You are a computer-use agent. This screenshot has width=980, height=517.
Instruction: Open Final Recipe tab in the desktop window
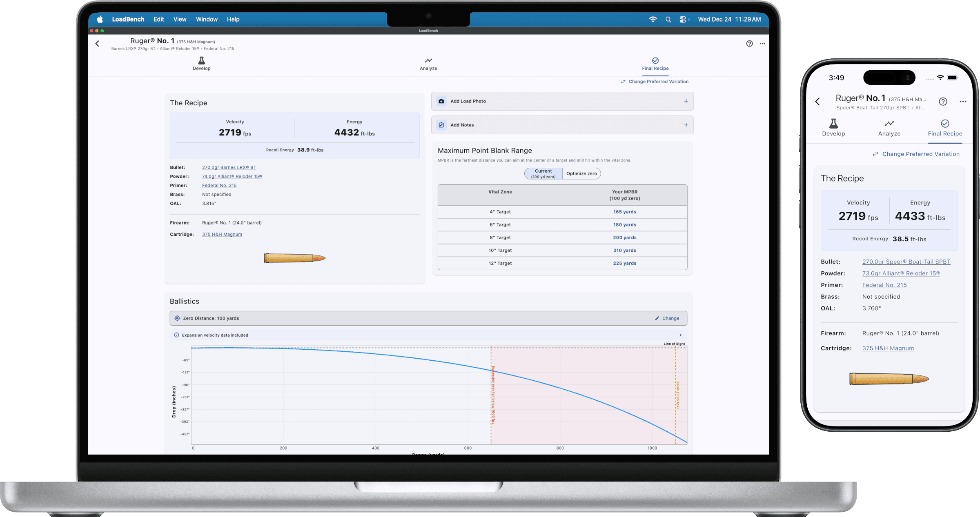(x=655, y=64)
